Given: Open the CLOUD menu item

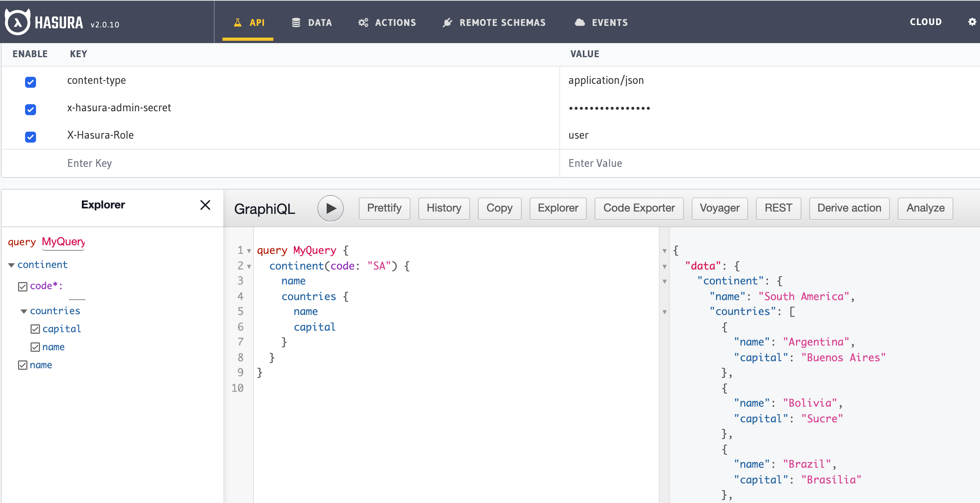Looking at the screenshot, I should [926, 22].
